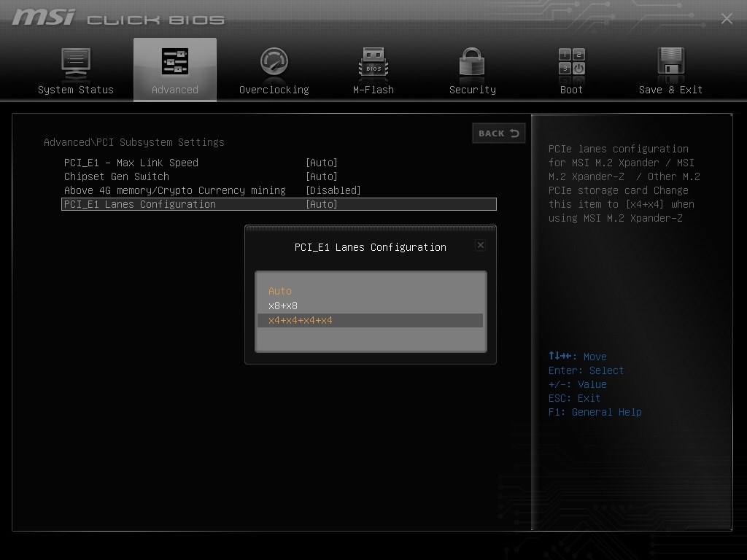This screenshot has height=560, width=747.
Task: Go back using the BACK button
Action: [x=499, y=133]
